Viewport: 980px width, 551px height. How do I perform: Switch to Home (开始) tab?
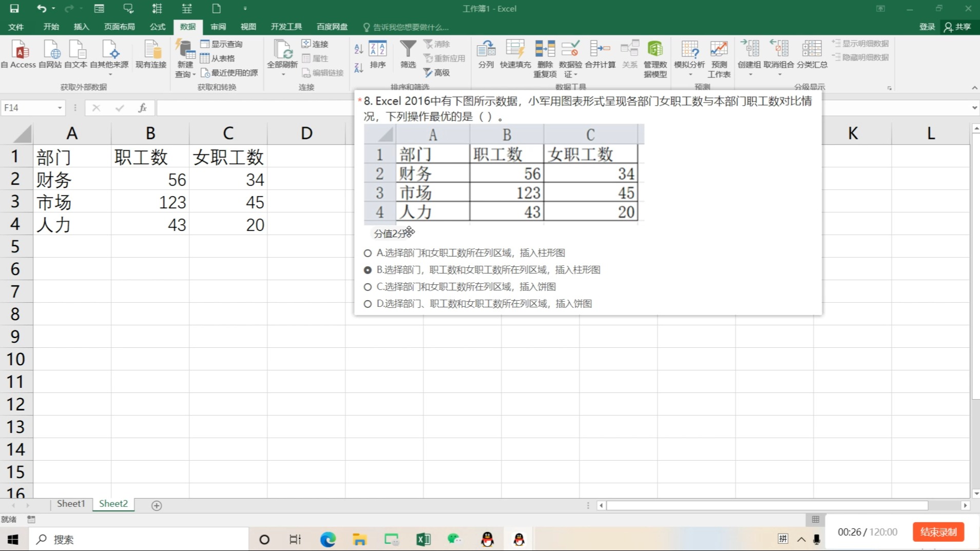(x=51, y=27)
